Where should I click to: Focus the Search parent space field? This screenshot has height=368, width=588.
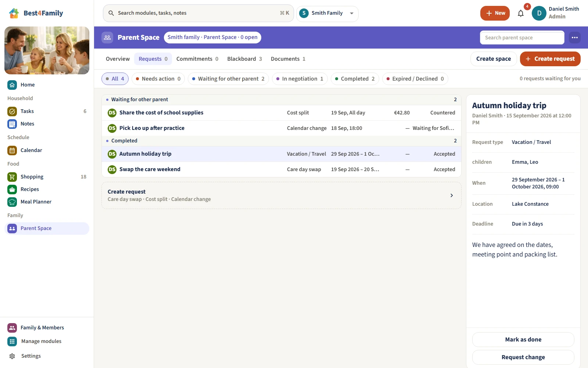pos(522,38)
